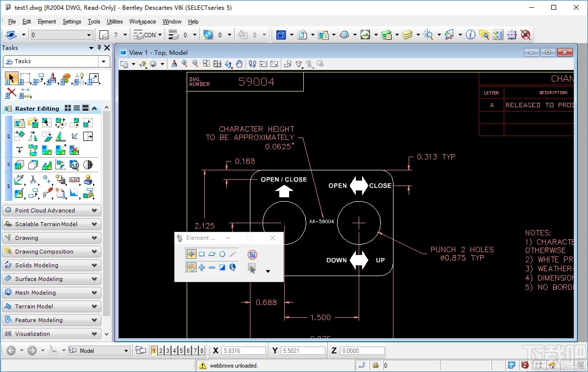Open the blue info Element Information icon

(x=470, y=35)
